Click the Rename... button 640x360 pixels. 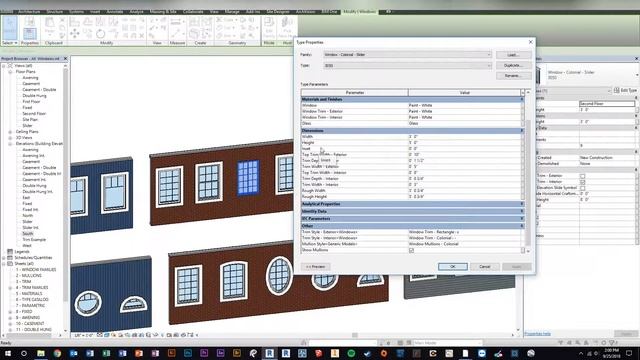tap(513, 76)
